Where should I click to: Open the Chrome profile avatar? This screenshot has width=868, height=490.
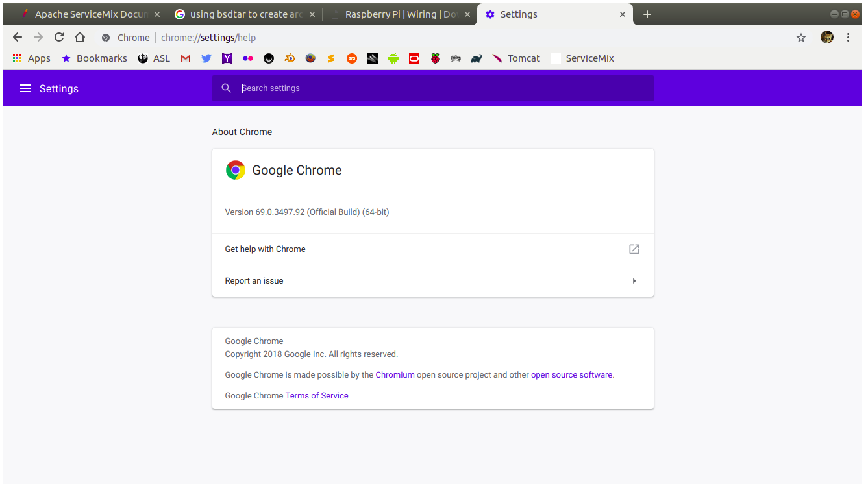827,38
